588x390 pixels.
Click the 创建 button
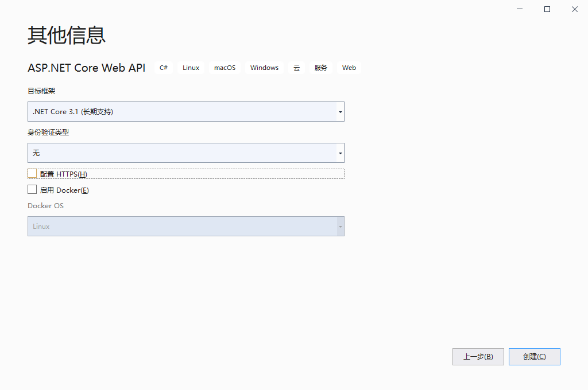coord(534,357)
